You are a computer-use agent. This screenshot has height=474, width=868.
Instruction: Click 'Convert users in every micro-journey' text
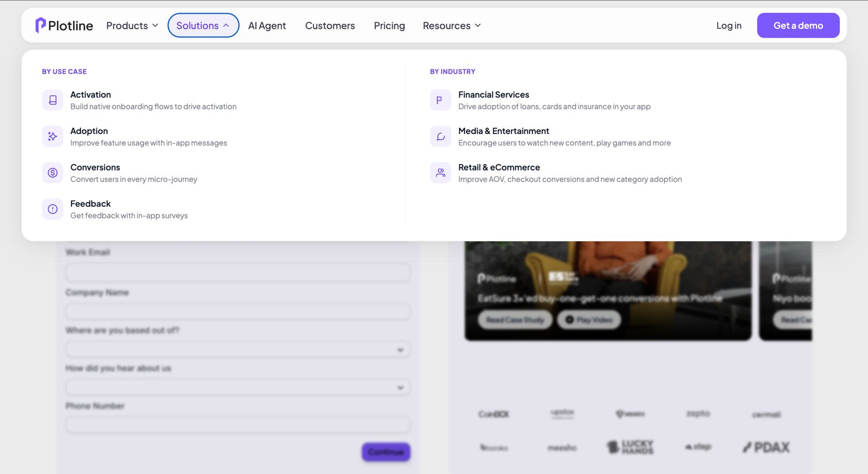pyautogui.click(x=134, y=179)
